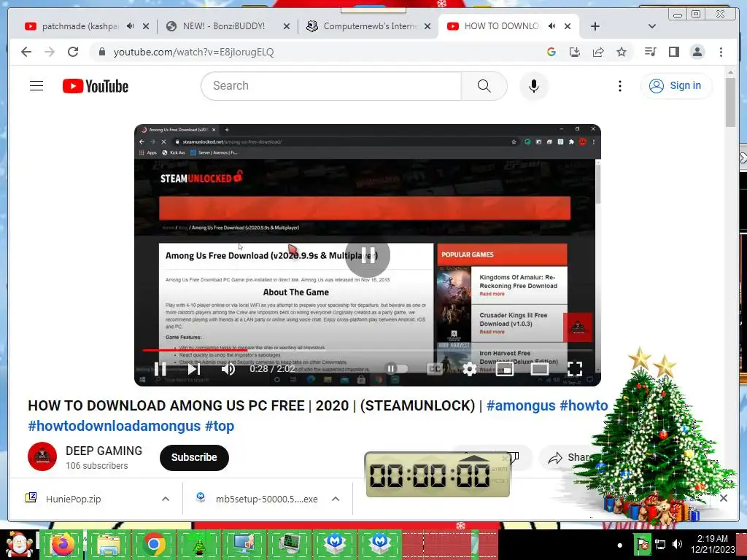Focus the YouTube Search field
The height and width of the screenshot is (560, 747).
click(x=331, y=86)
